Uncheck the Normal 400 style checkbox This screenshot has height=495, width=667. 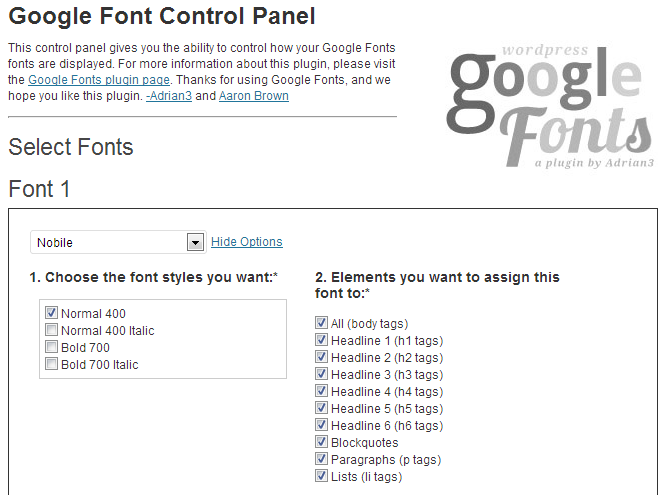coord(52,314)
